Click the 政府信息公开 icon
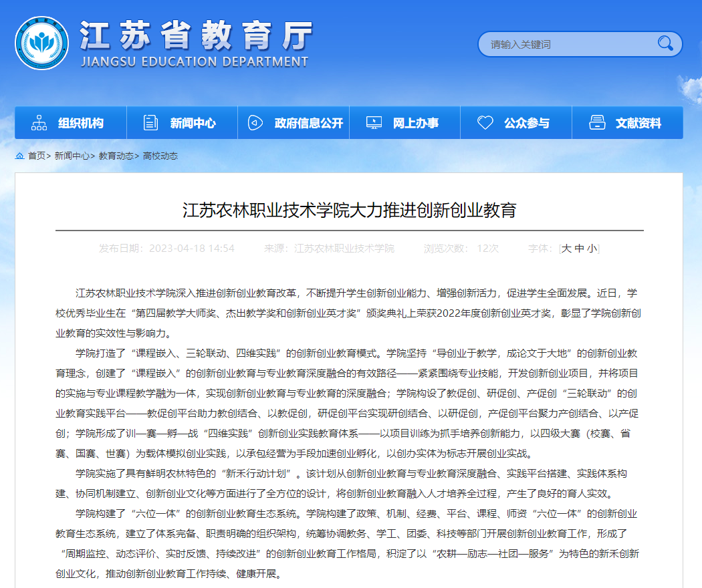The height and width of the screenshot is (588, 702). pos(255,123)
